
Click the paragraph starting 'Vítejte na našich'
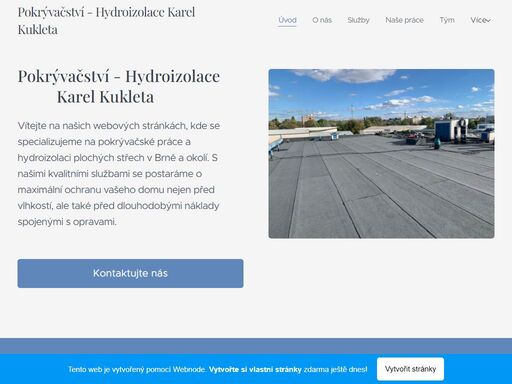point(119,174)
